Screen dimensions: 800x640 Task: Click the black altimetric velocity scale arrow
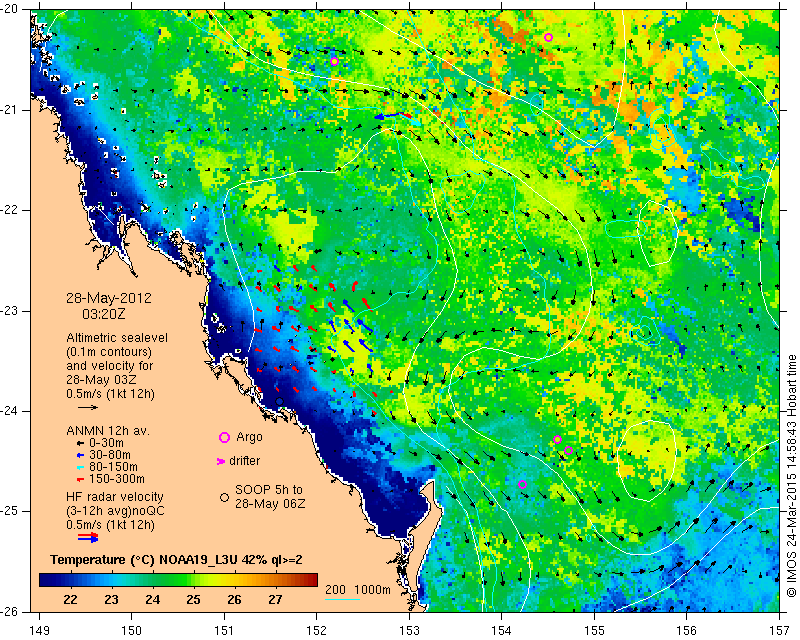click(88, 407)
